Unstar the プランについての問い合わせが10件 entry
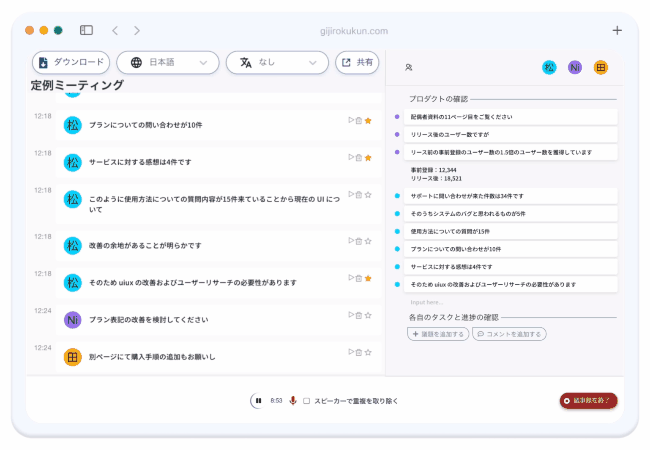 368,121
